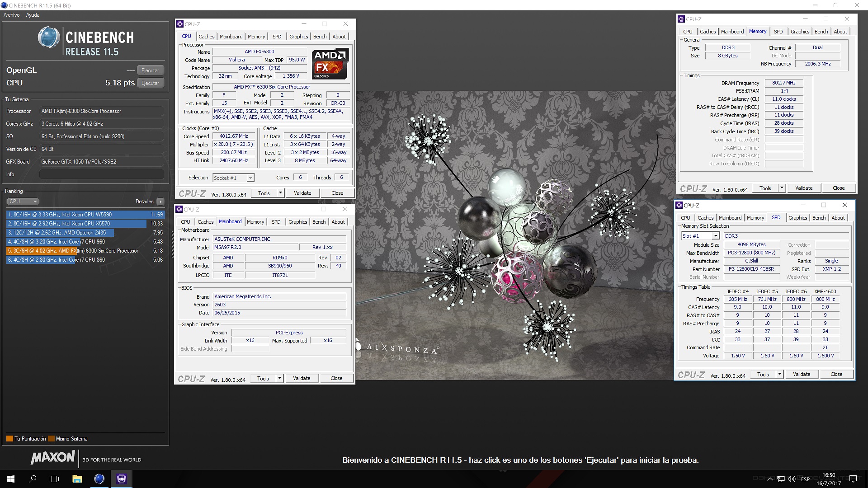The height and width of the screenshot is (488, 868).
Task: Open CPU-Z CPU window icon menu
Action: (x=180, y=24)
